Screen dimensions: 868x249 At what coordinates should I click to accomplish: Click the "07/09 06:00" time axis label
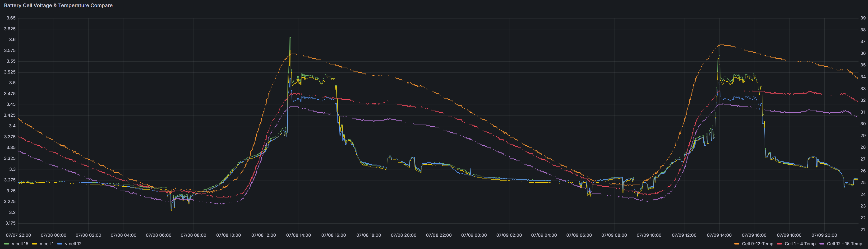coord(579,235)
